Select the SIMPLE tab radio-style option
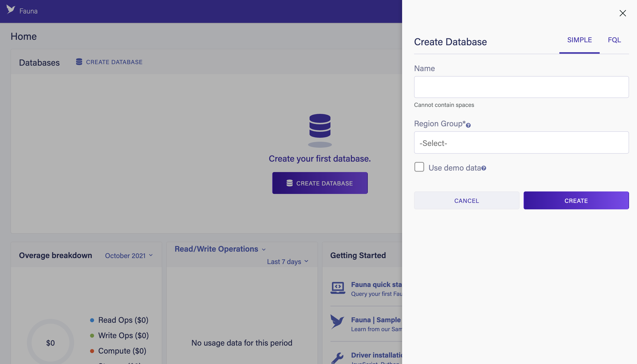The image size is (637, 364). click(x=580, y=40)
